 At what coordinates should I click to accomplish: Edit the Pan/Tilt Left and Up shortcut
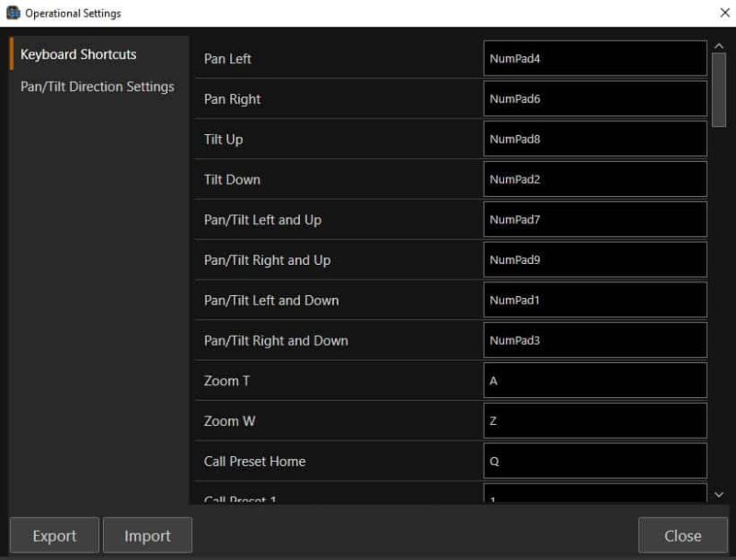[x=594, y=220]
